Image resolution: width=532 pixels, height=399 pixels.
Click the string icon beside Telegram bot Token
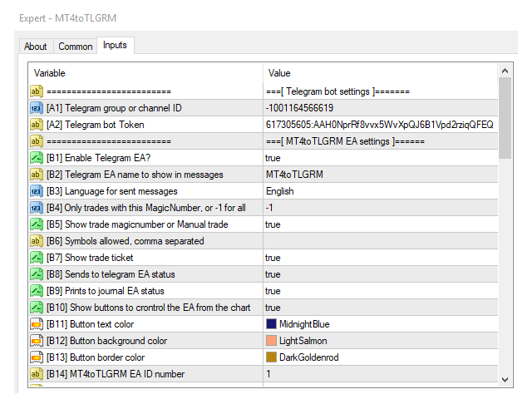click(x=37, y=125)
